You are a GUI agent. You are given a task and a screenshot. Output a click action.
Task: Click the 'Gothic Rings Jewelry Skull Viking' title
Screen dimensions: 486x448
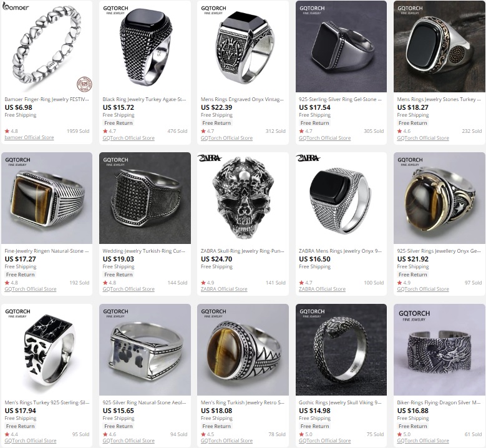(340, 402)
